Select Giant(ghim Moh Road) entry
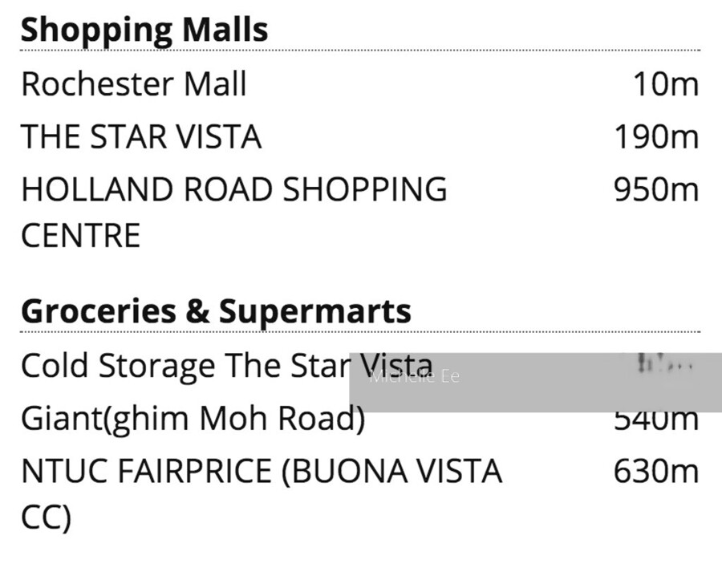This screenshot has width=722, height=588. [x=193, y=419]
